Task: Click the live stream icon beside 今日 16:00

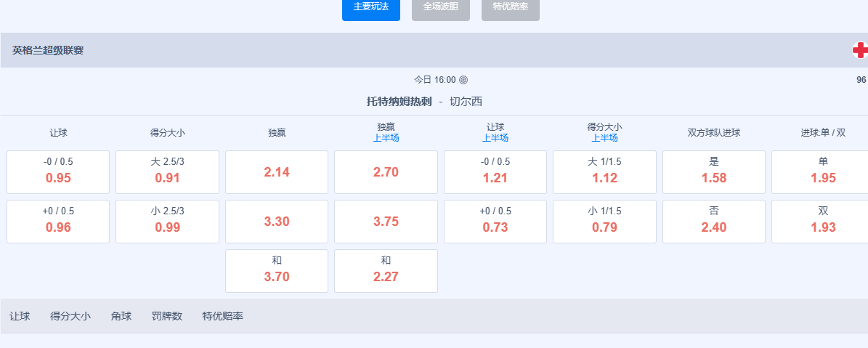Action: click(x=463, y=80)
